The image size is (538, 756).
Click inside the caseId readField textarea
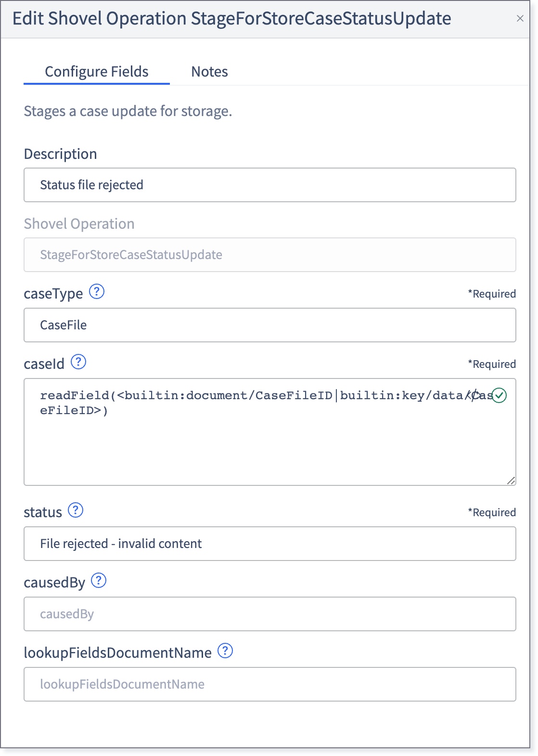270,432
